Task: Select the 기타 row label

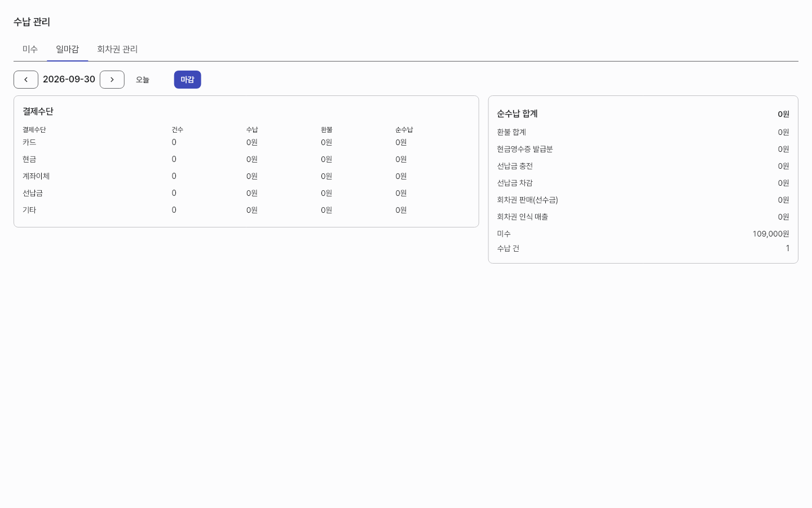Action: pos(29,210)
